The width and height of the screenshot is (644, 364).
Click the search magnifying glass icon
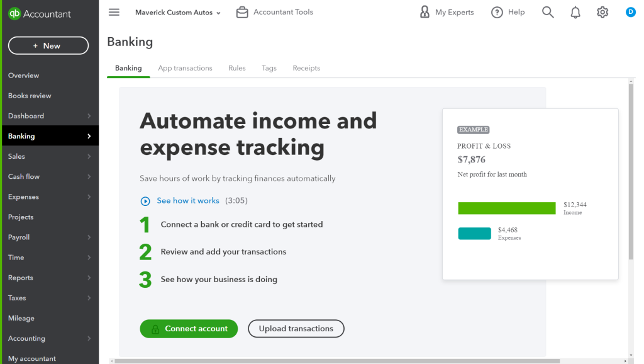pyautogui.click(x=548, y=13)
